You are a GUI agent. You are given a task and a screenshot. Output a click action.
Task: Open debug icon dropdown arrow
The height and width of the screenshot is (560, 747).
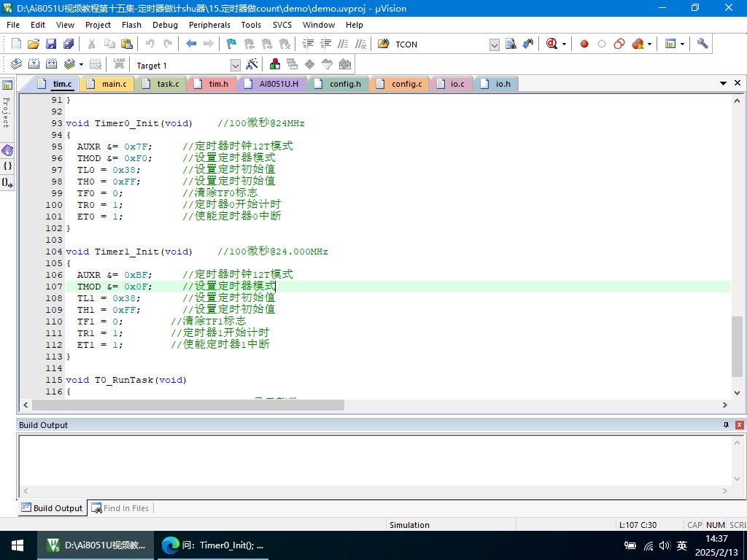pyautogui.click(x=564, y=44)
